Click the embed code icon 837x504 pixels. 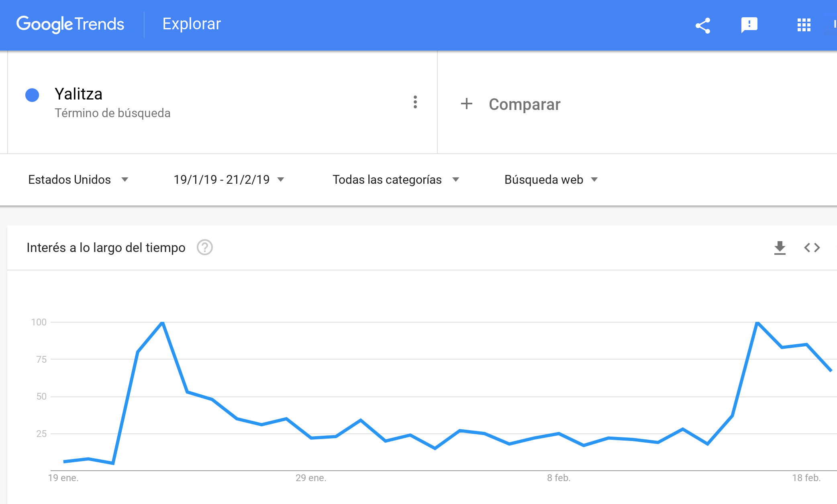pyautogui.click(x=812, y=248)
